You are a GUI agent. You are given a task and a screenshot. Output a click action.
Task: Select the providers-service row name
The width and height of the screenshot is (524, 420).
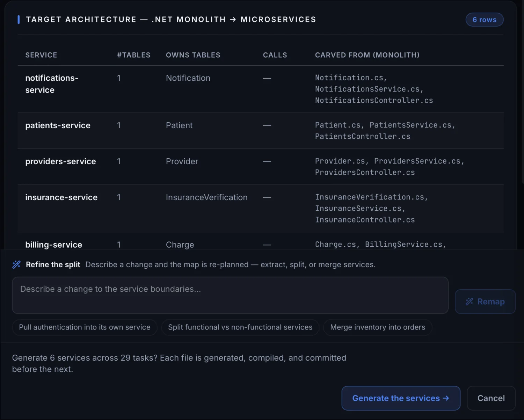click(x=60, y=161)
